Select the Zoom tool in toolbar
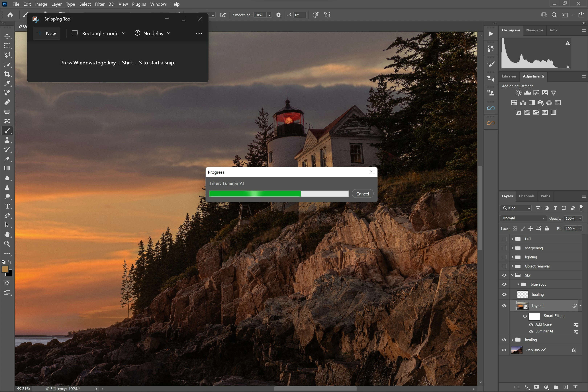Image resolution: width=588 pixels, height=392 pixels. coord(7,244)
